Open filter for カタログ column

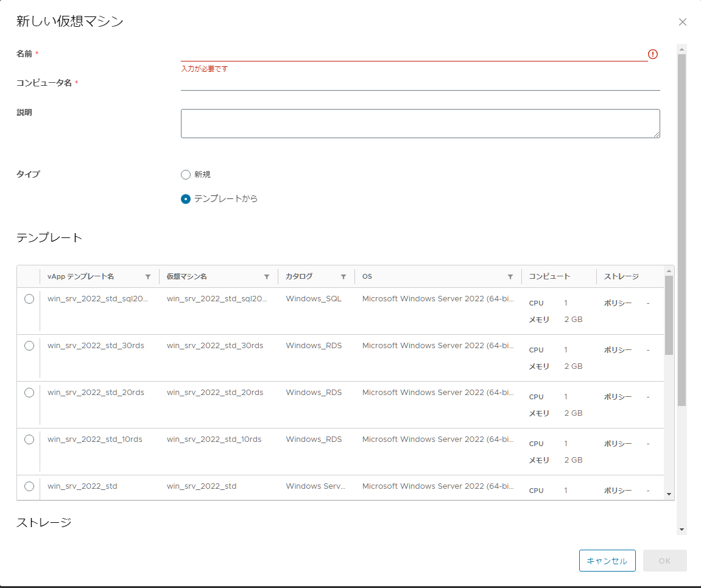pos(343,276)
